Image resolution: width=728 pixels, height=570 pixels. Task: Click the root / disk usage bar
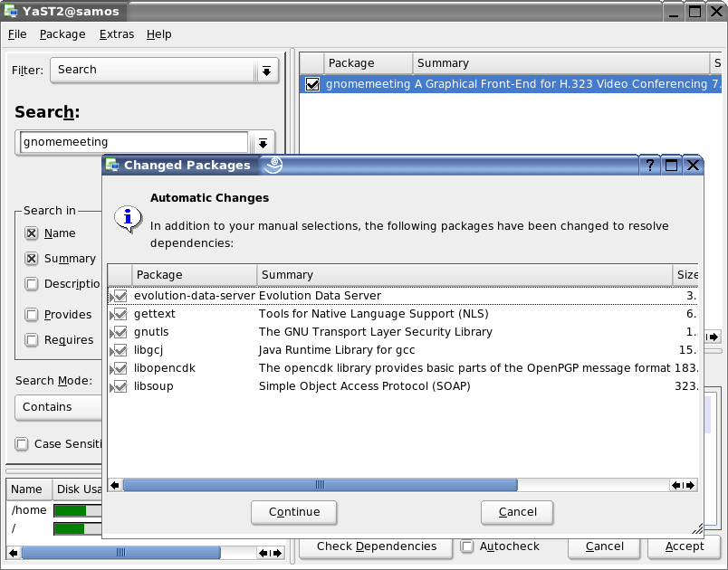pyautogui.click(x=78, y=528)
